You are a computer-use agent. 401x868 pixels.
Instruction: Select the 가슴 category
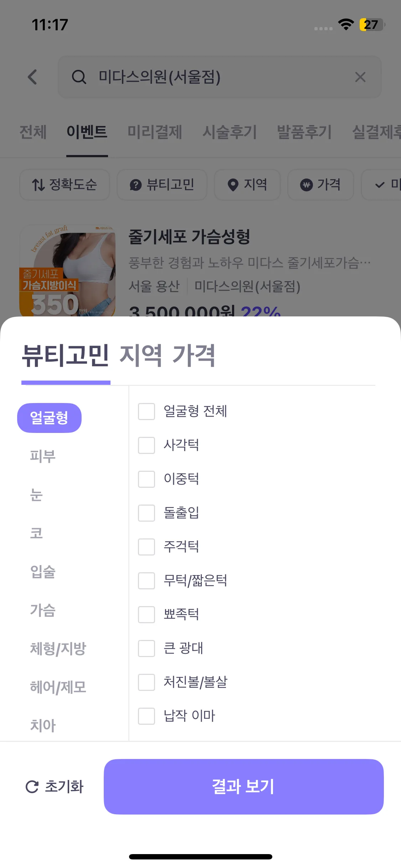pos(43,610)
